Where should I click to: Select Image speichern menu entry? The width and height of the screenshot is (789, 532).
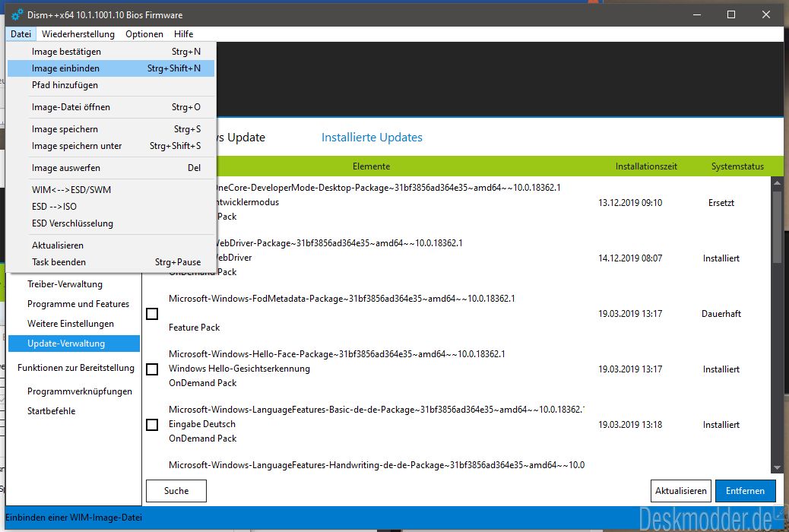[111, 129]
